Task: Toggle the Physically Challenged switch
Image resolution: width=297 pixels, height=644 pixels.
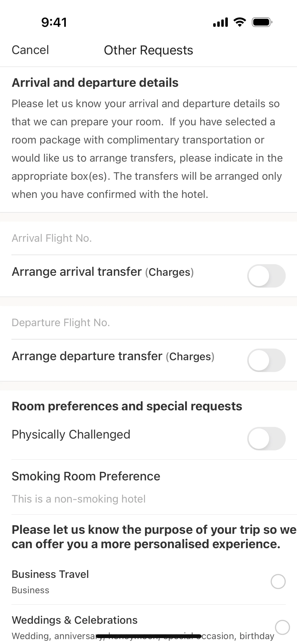Action: pos(266,439)
